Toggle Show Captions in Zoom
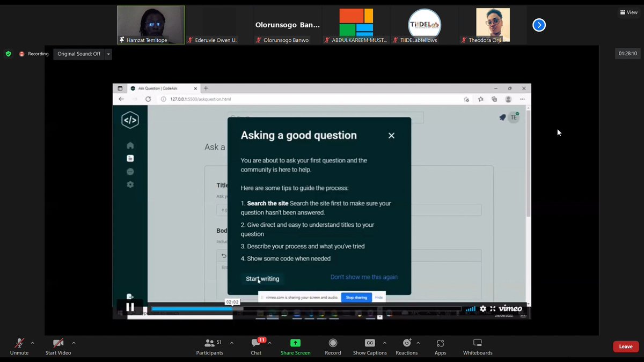The image size is (644, 362). 370,346
